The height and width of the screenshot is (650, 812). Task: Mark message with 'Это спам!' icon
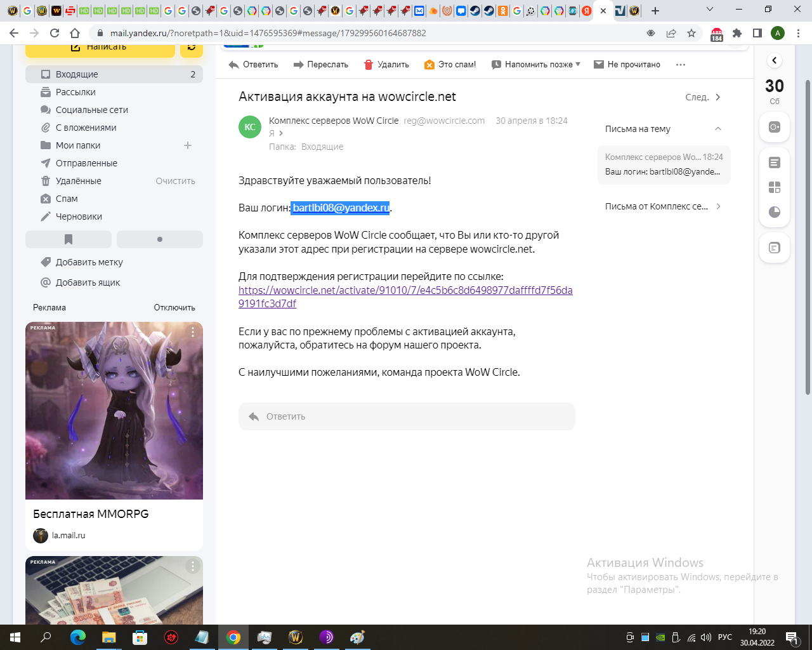(x=429, y=65)
